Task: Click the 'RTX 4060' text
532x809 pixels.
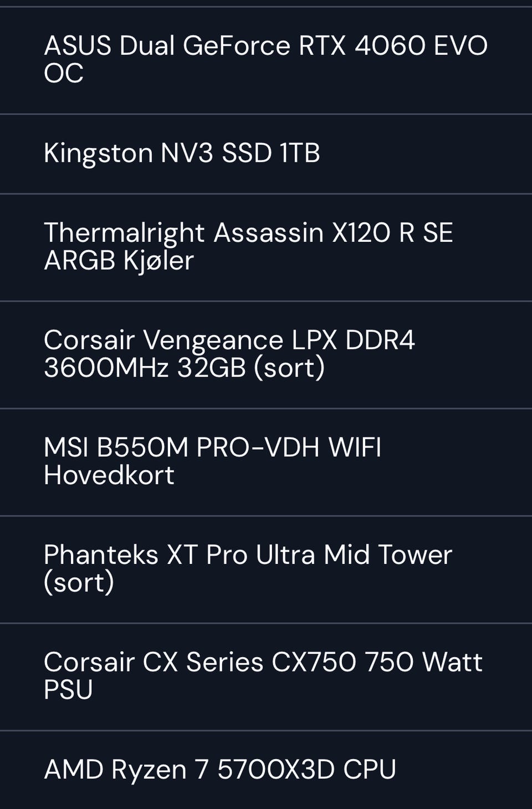Action: click(362, 46)
